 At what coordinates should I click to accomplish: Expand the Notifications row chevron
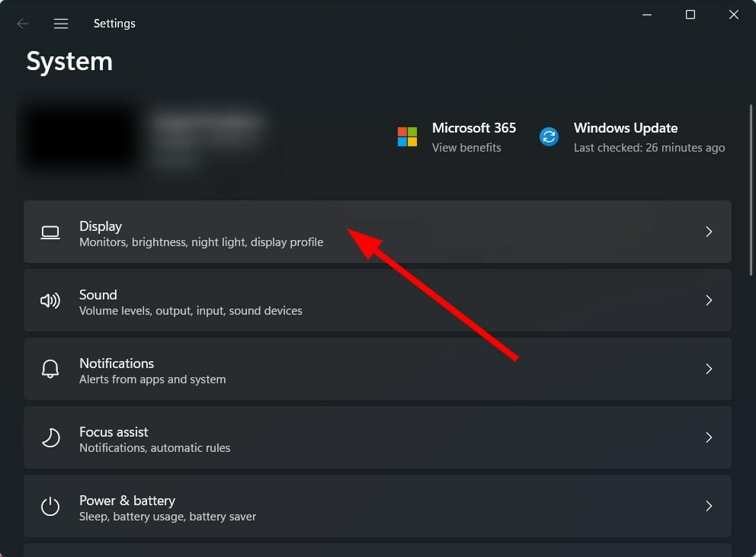pos(709,369)
